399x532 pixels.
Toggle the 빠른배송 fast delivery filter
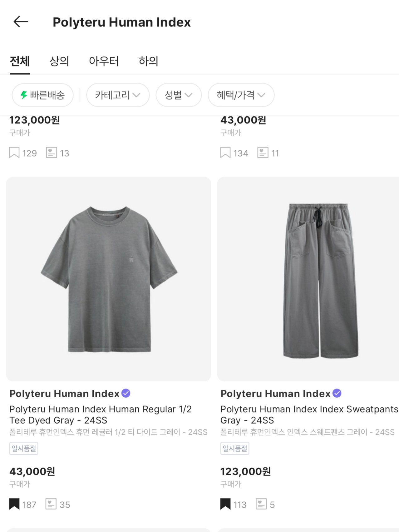coord(43,95)
